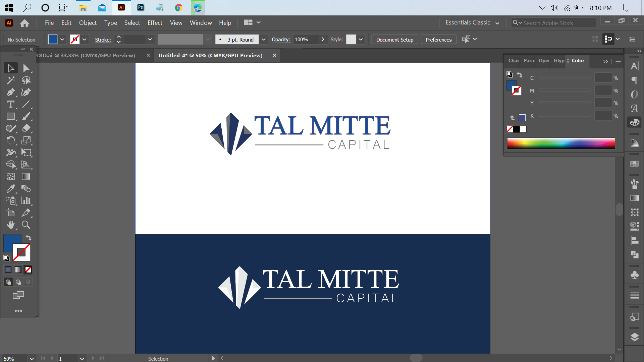This screenshot has width=644, height=362.
Task: Switch to the Char panel tab
Action: [x=513, y=61]
